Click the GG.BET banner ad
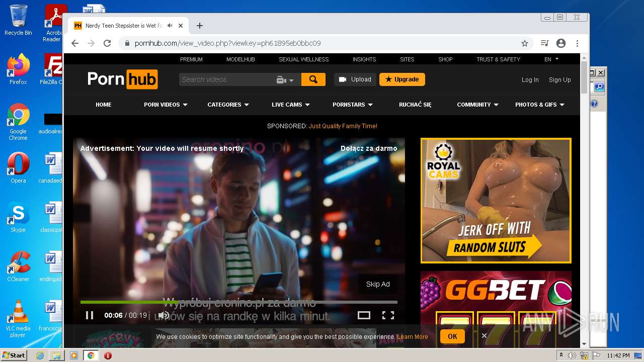644x362 pixels. [x=496, y=309]
